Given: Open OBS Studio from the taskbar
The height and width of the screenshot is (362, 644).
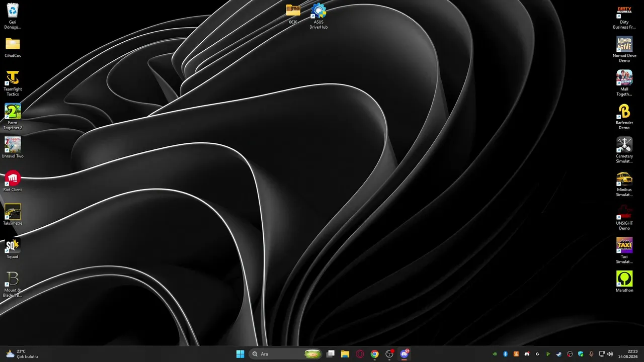Looking at the screenshot, I should click(x=389, y=354).
